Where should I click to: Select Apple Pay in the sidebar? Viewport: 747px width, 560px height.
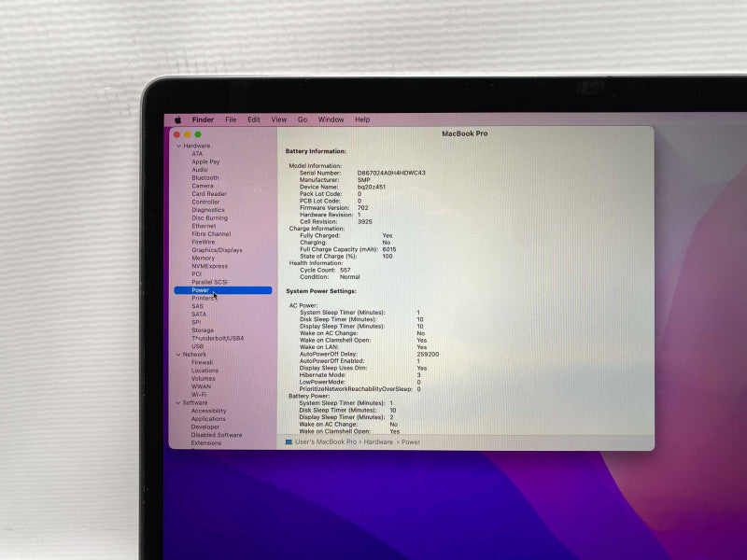[205, 161]
